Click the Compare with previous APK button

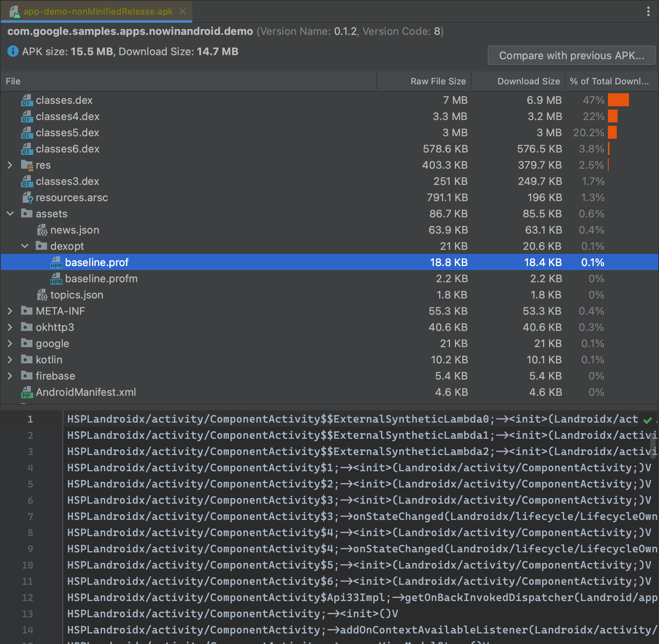point(572,55)
